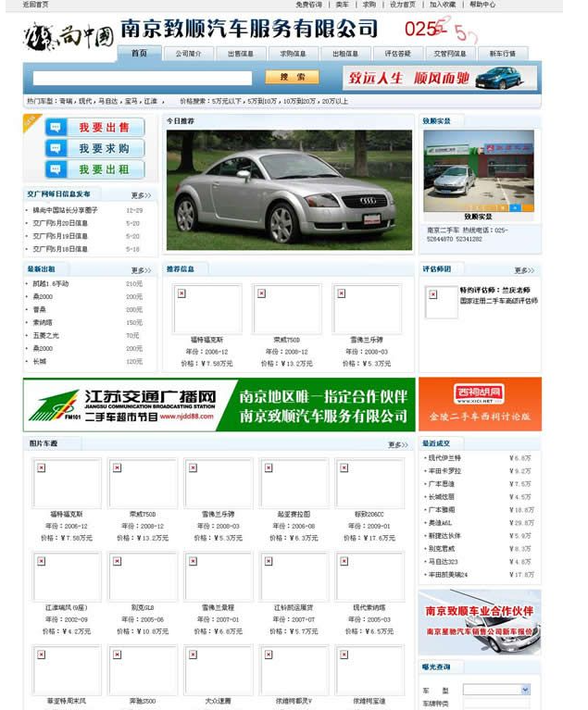Click broken image icon above 起亚赛拉图
This screenshot has width=588, height=710.
(x=269, y=467)
